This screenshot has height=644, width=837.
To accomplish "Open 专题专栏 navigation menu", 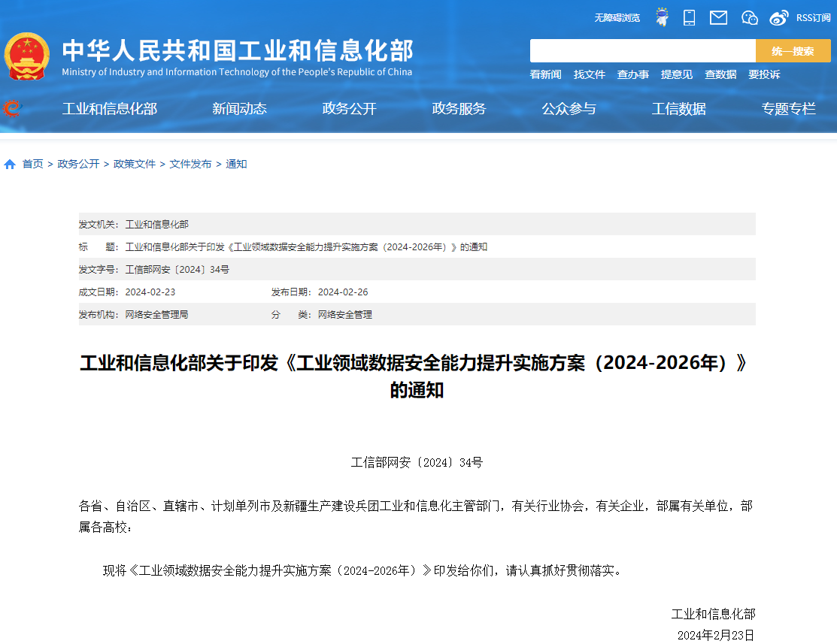I will pyautogui.click(x=788, y=109).
